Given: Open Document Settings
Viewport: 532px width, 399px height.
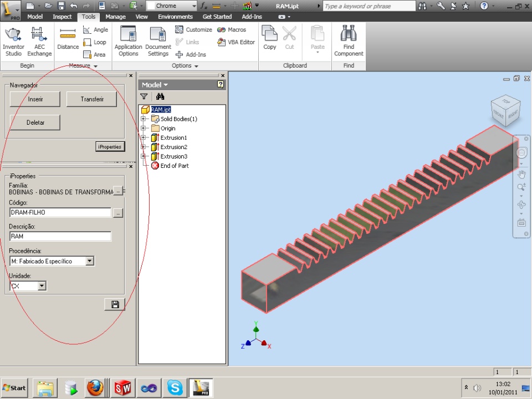Looking at the screenshot, I should tap(158, 42).
